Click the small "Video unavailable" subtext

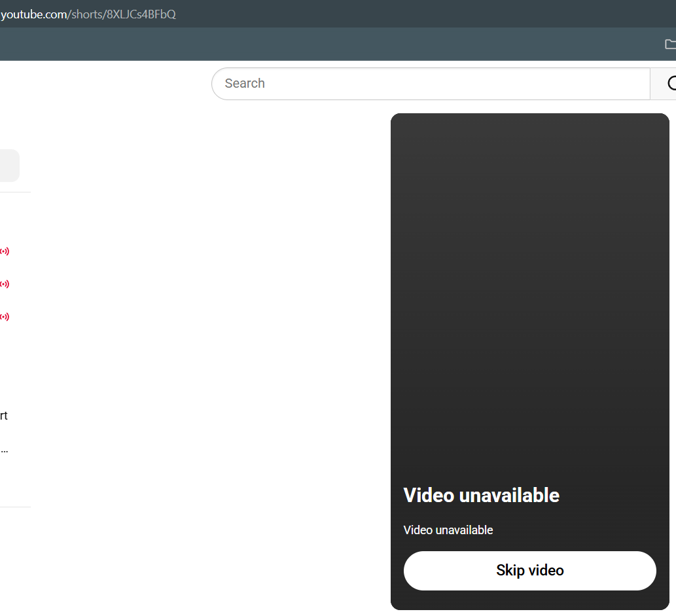click(x=448, y=530)
